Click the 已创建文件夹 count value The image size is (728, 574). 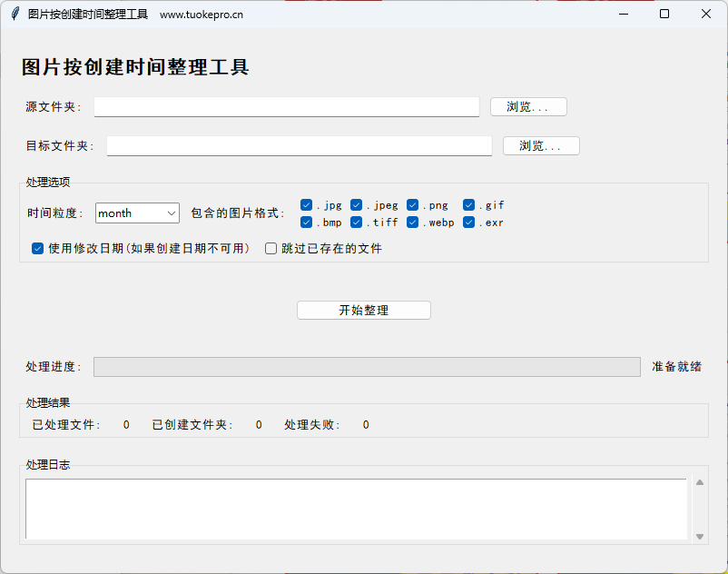259,425
